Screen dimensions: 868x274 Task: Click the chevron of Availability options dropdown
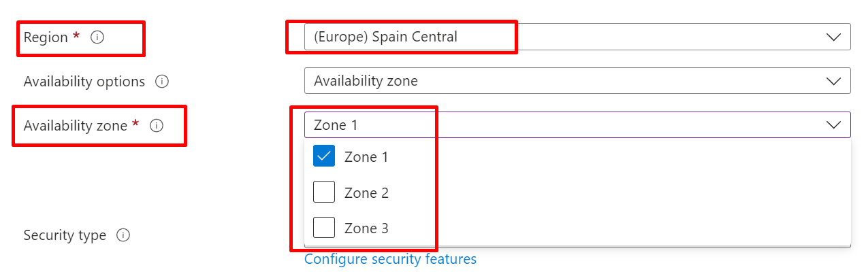pos(833,82)
